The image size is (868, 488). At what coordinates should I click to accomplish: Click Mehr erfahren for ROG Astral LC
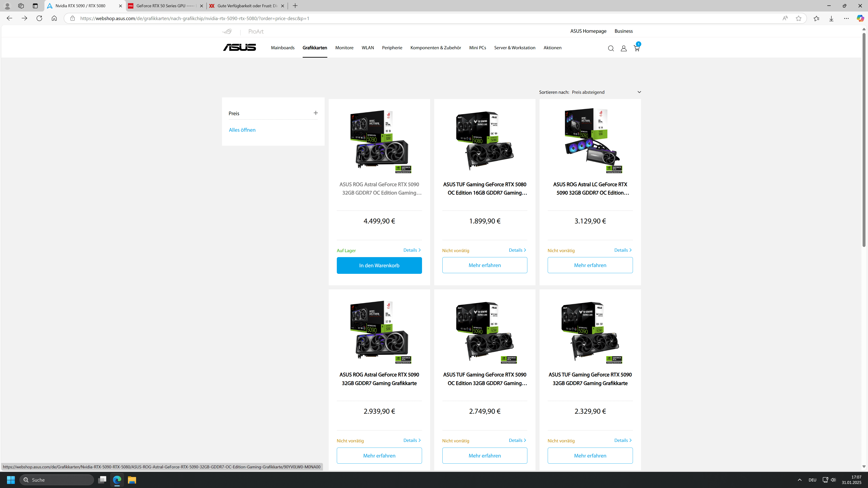[x=590, y=265]
